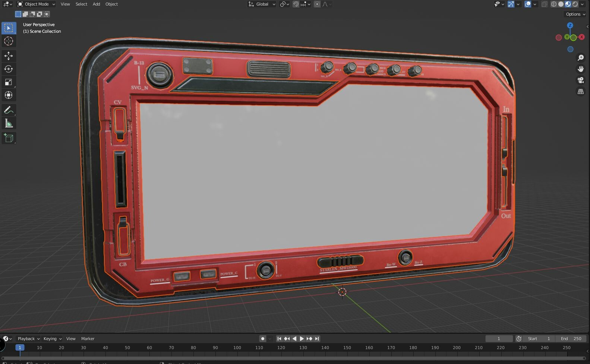The width and height of the screenshot is (590, 364).
Task: Switch to Rendered shading
Action: coord(575,4)
